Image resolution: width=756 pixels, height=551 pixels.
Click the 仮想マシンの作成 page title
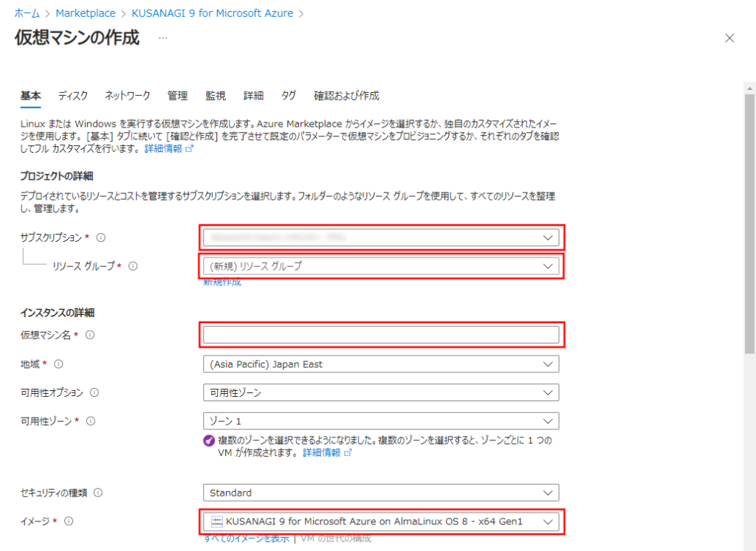(77, 38)
